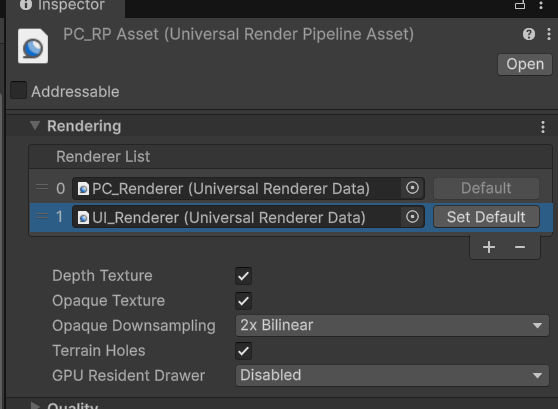Click Set Default for UI_Renderer
Viewport: 558px width, 409px height.
click(x=486, y=217)
